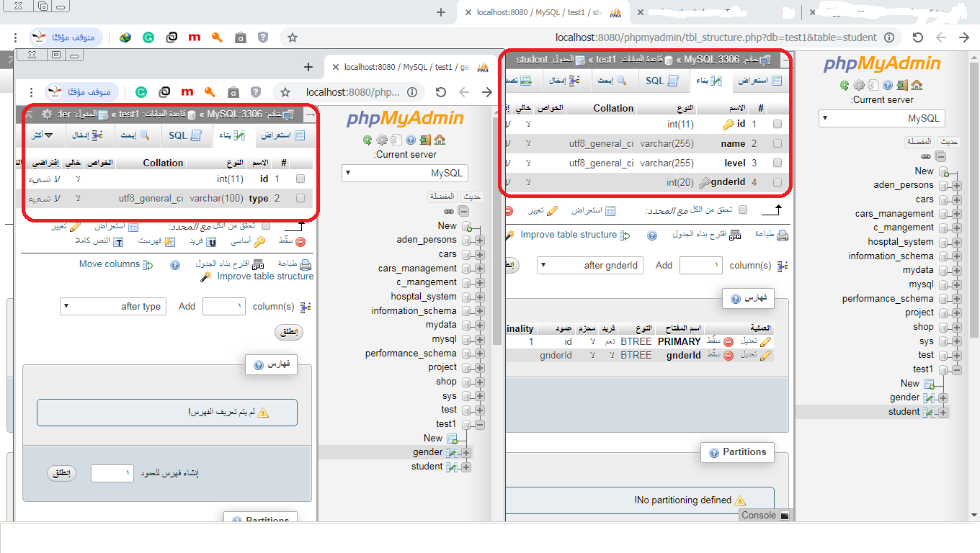Click the index column count field in gender window

(112, 473)
